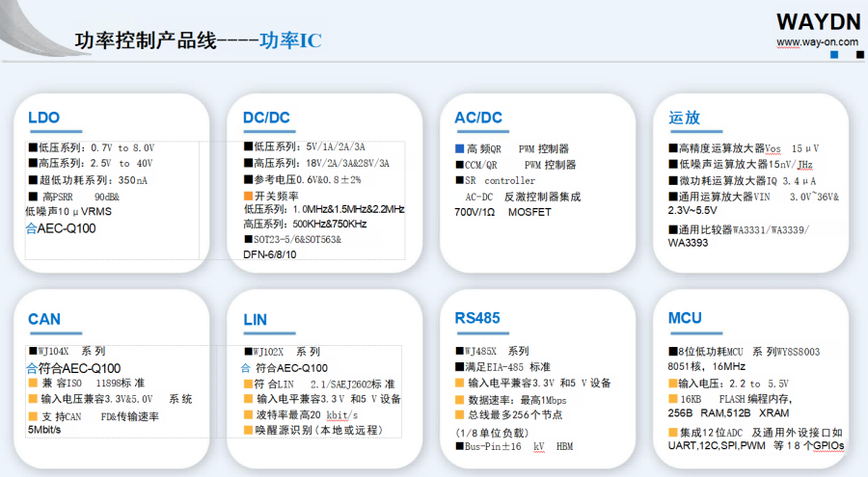Click the RS485 card heading

(479, 319)
